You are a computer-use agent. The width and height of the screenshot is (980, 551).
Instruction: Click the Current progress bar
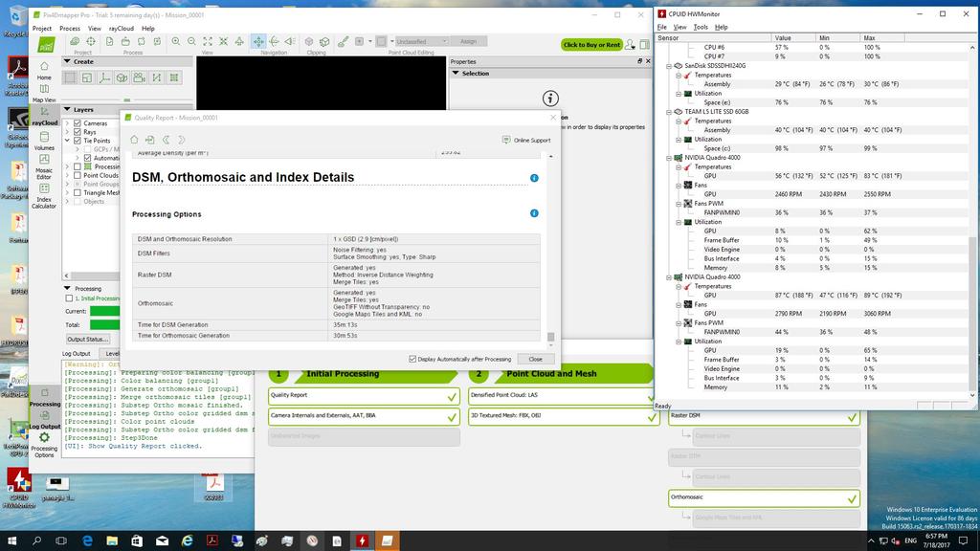point(104,311)
